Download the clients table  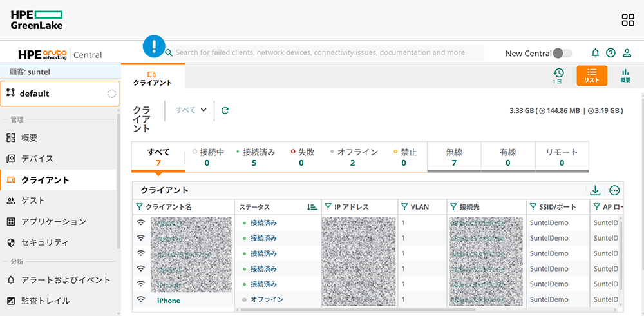tap(595, 190)
